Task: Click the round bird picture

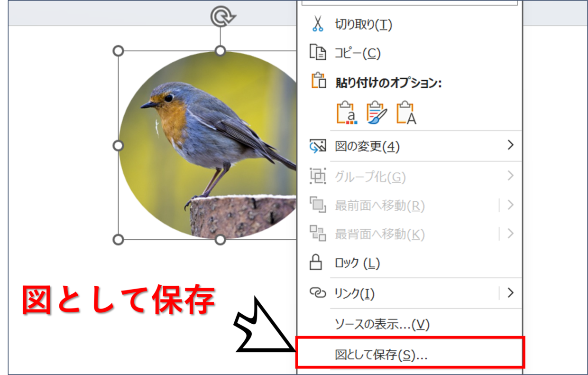Action: (x=209, y=145)
